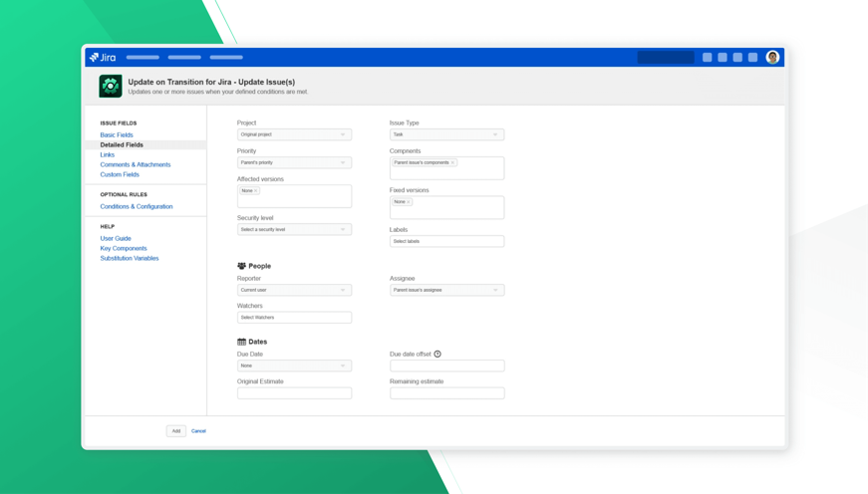Click the second Jira header nav item

184,57
